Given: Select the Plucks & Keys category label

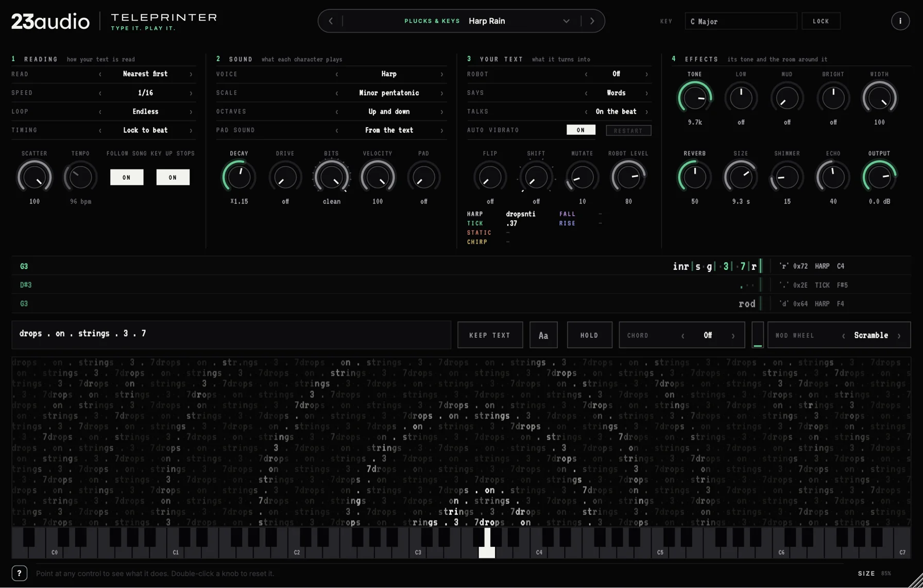Looking at the screenshot, I should [x=432, y=21].
